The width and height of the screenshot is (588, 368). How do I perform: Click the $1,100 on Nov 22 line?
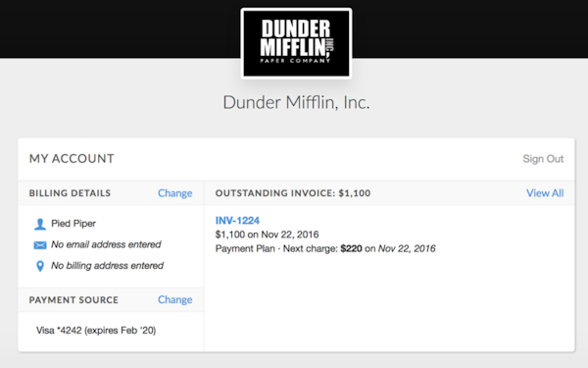(x=267, y=235)
